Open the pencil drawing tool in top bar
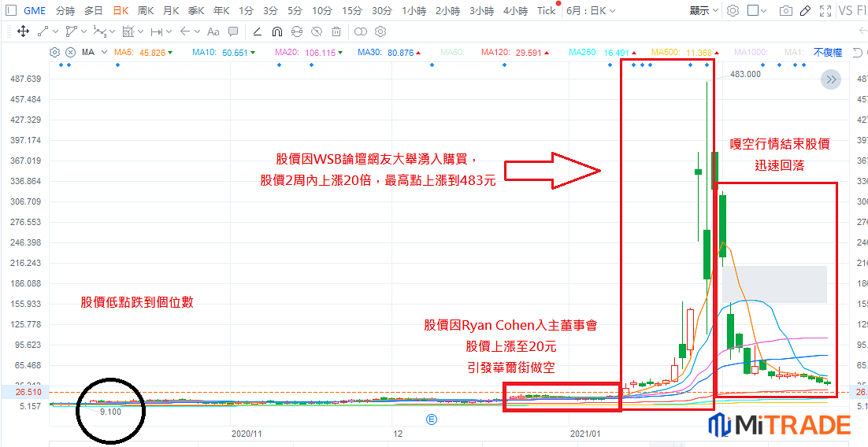This screenshot has width=868, height=447. (x=804, y=11)
